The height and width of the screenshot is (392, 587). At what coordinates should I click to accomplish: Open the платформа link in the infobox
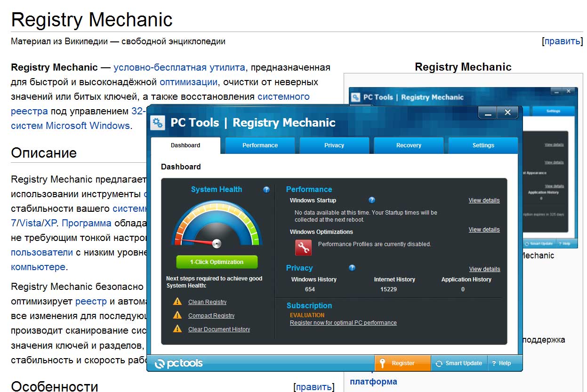click(373, 382)
